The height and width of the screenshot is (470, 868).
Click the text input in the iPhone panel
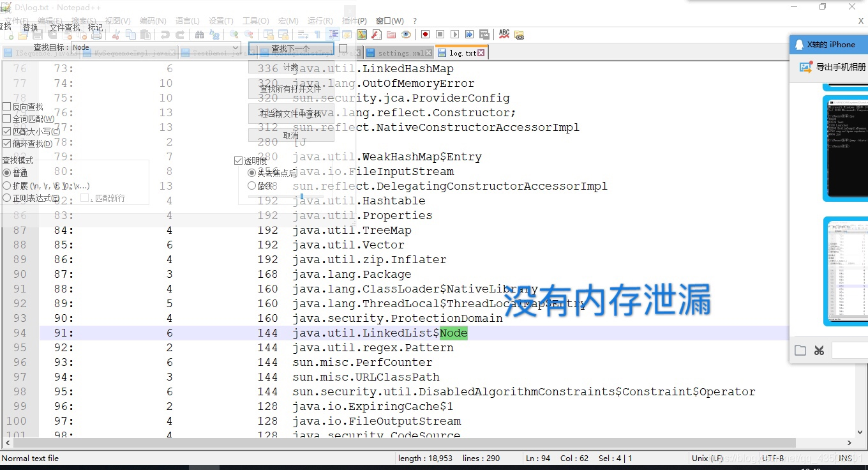click(849, 350)
